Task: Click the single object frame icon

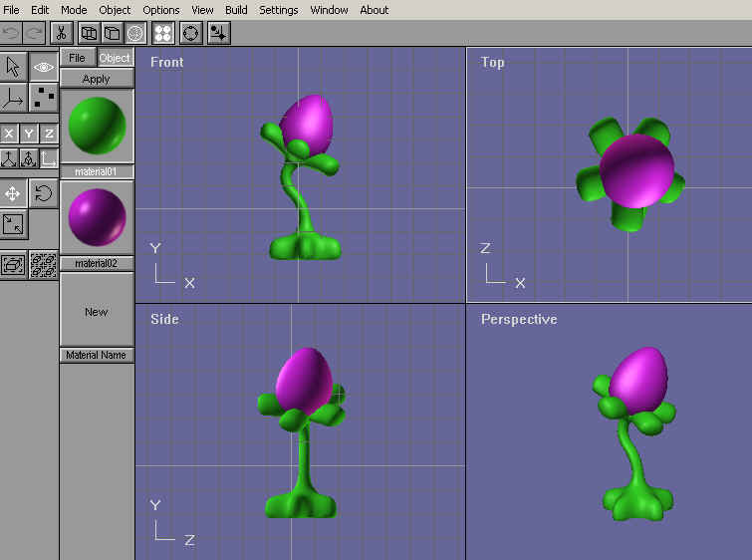Action: click(13, 265)
